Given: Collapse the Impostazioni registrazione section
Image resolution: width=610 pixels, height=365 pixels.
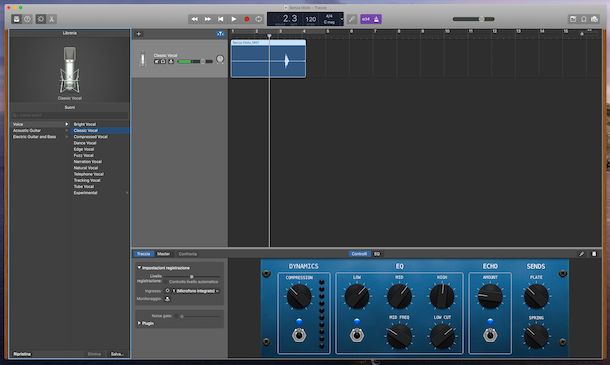Looking at the screenshot, I should [139, 268].
